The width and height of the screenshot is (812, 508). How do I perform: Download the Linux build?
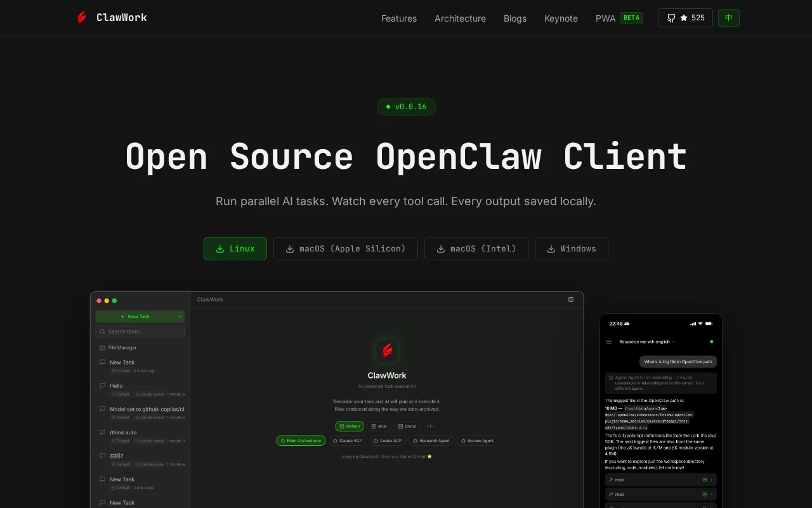[x=235, y=249]
